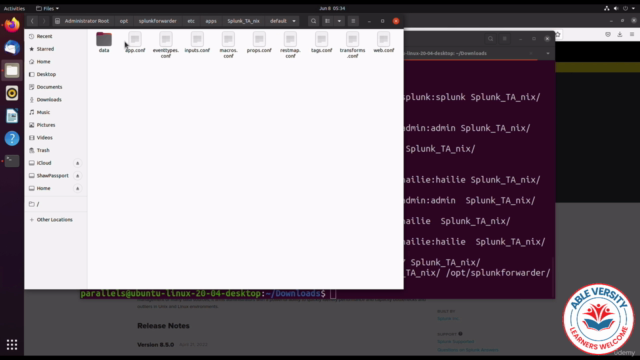Launch Rhythmbox from the dock

12,93
